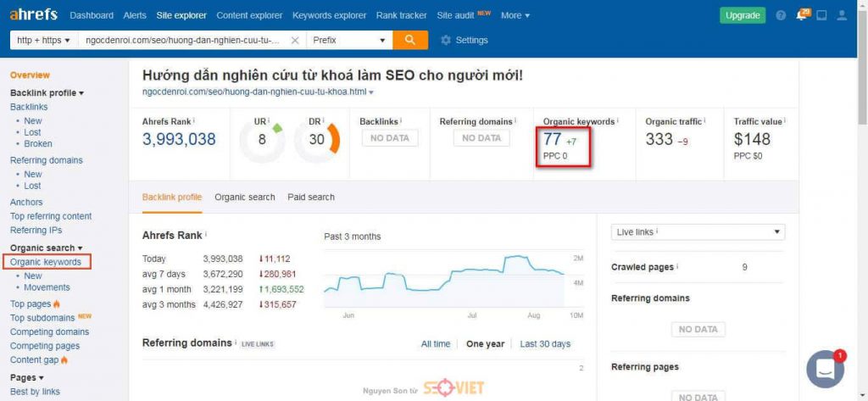Open the http + https protocol dropdown
The image size is (868, 401).
pos(44,40)
